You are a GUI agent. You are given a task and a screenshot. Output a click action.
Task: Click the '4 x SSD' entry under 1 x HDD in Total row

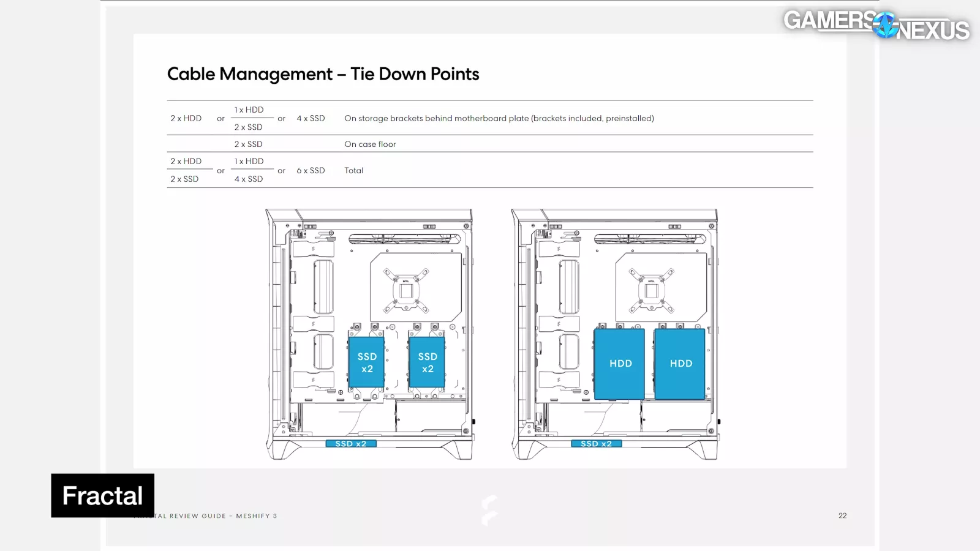(249, 179)
